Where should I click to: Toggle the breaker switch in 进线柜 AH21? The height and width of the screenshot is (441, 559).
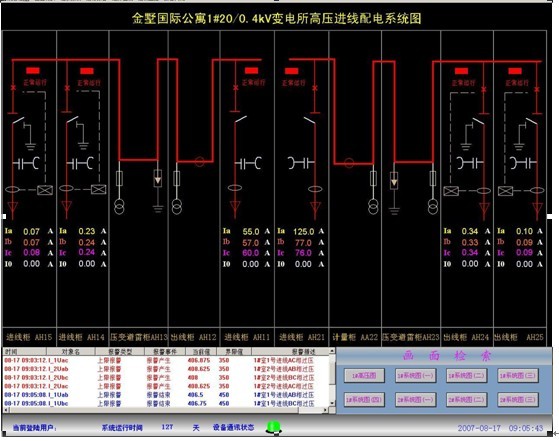[310, 120]
